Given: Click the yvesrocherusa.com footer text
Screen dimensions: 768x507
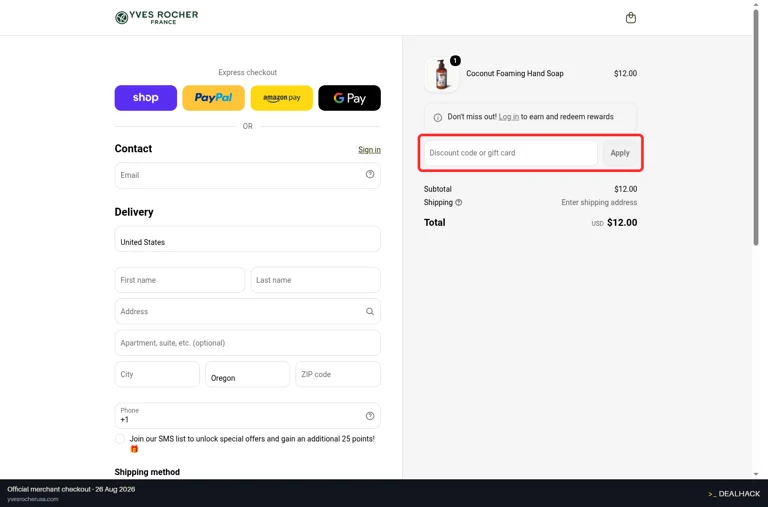Looking at the screenshot, I should coord(33,499).
